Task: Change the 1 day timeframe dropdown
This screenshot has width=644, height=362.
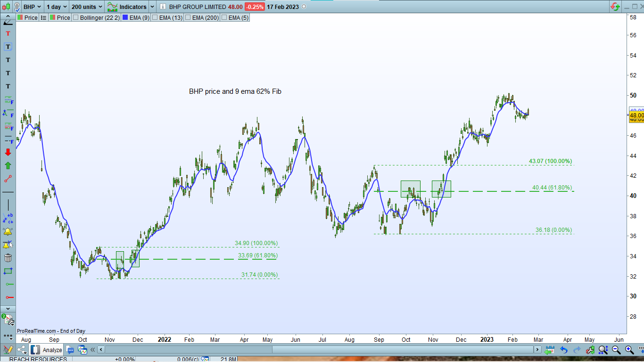Action: pyautogui.click(x=56, y=7)
